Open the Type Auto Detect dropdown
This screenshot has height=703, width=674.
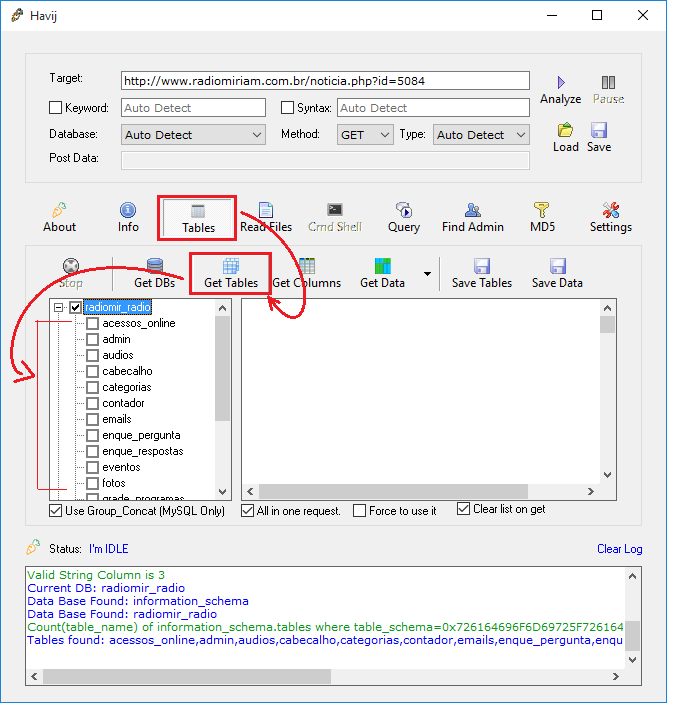tap(481, 135)
